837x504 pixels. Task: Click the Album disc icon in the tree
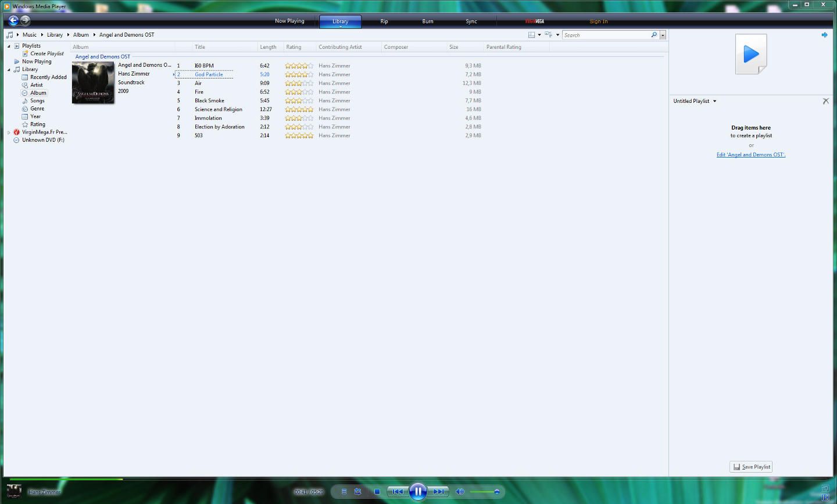(x=25, y=93)
